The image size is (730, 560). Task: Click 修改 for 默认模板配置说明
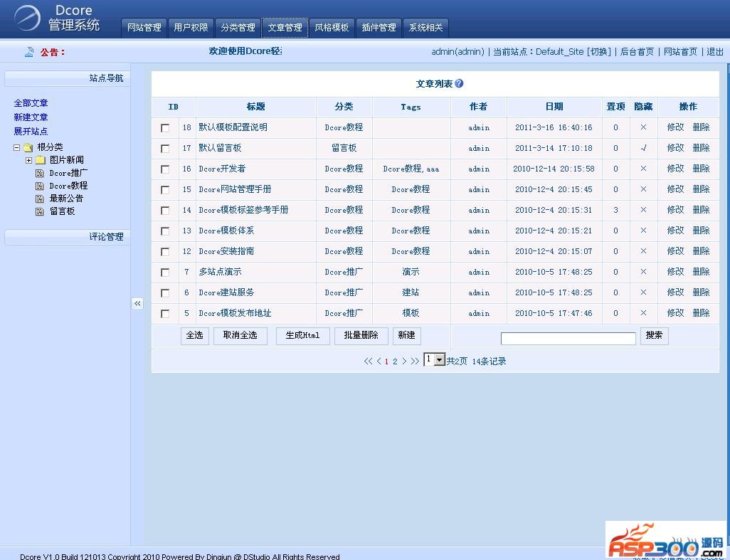tap(675, 127)
